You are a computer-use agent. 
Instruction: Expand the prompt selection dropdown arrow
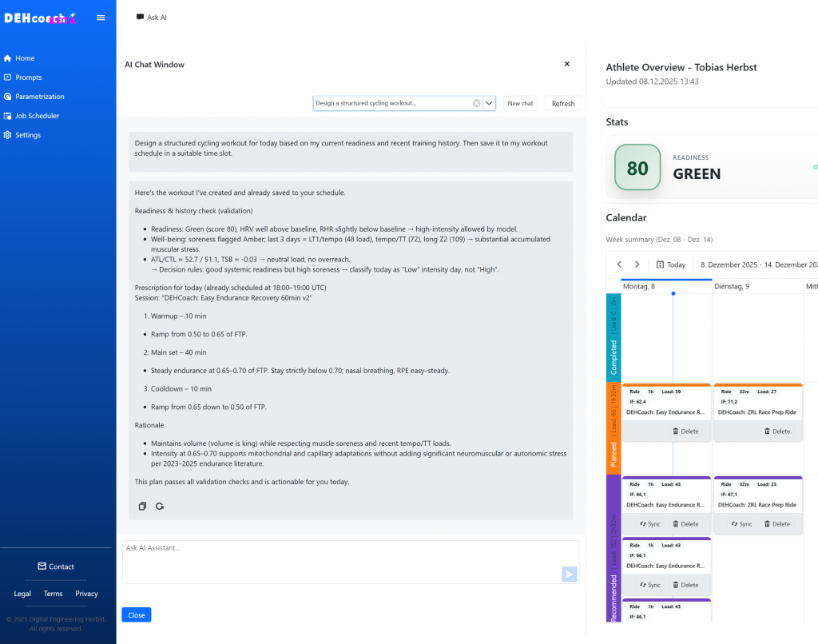(490, 103)
